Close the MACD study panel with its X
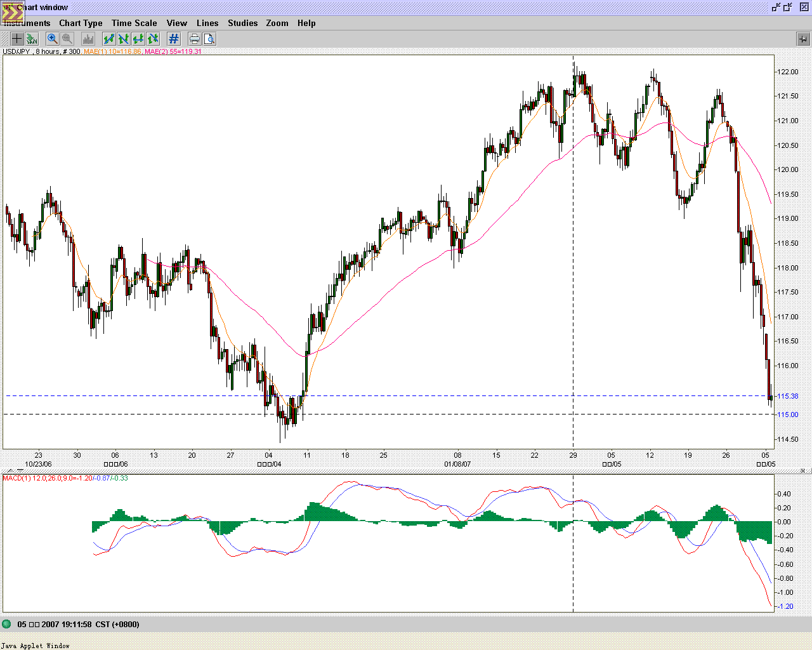 point(803,471)
